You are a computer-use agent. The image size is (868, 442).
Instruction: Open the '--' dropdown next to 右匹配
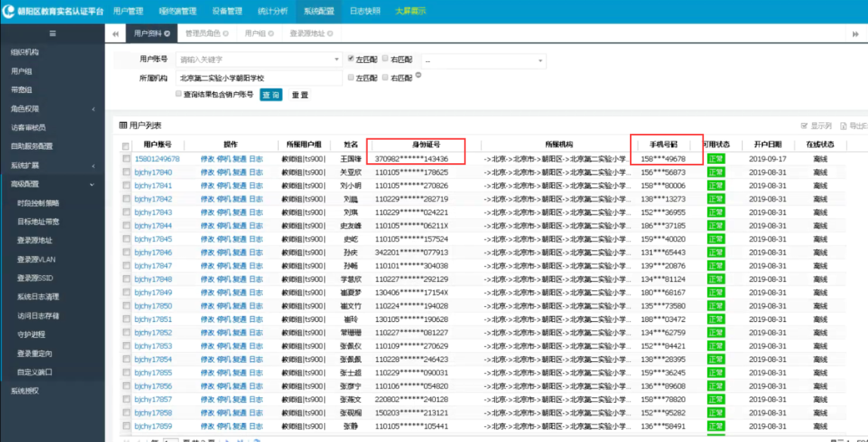point(483,61)
